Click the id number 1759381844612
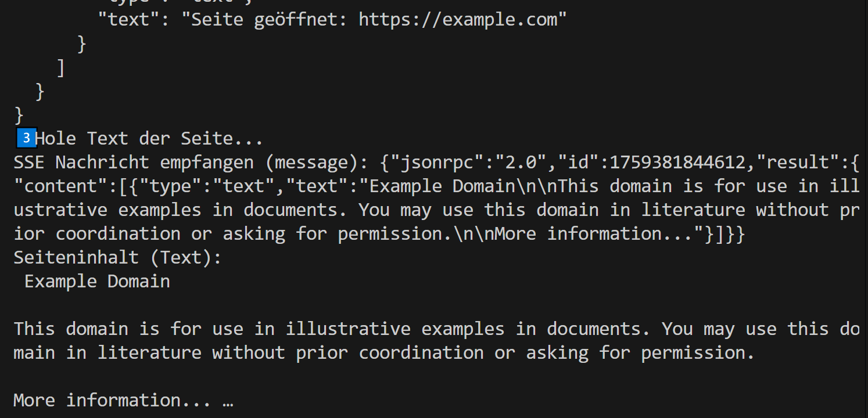The width and height of the screenshot is (868, 418). [x=676, y=163]
